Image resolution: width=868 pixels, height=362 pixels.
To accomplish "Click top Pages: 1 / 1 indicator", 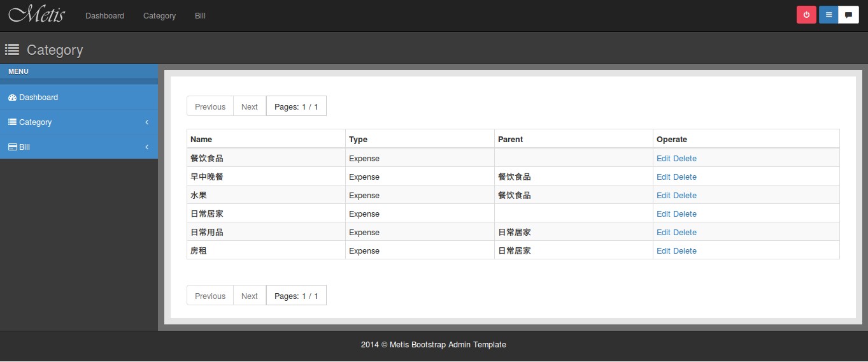I will tap(296, 106).
